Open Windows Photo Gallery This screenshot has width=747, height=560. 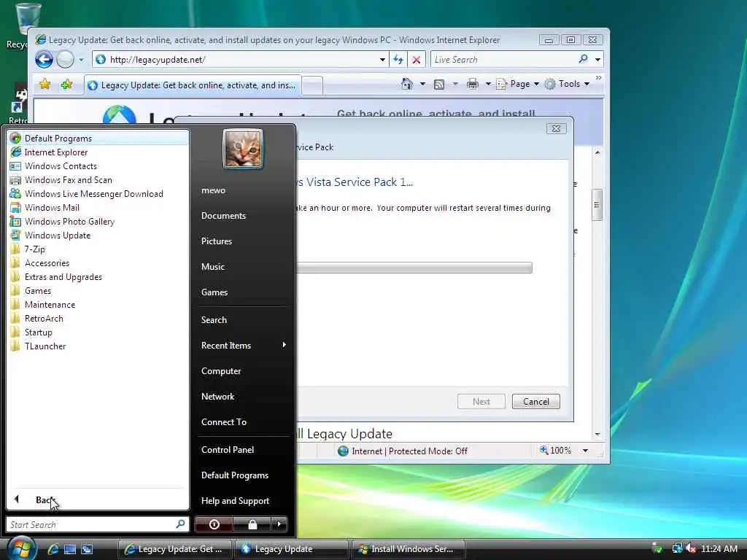pyautogui.click(x=98, y=221)
